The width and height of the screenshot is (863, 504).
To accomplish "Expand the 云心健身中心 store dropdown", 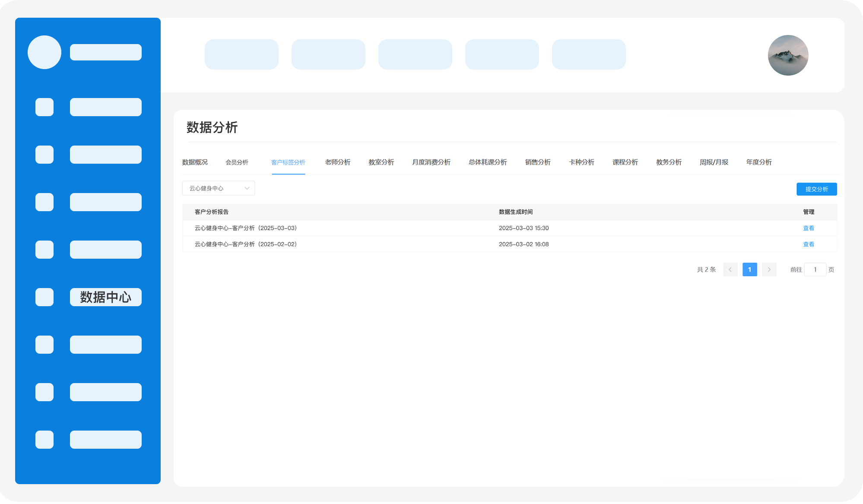I will pos(218,188).
